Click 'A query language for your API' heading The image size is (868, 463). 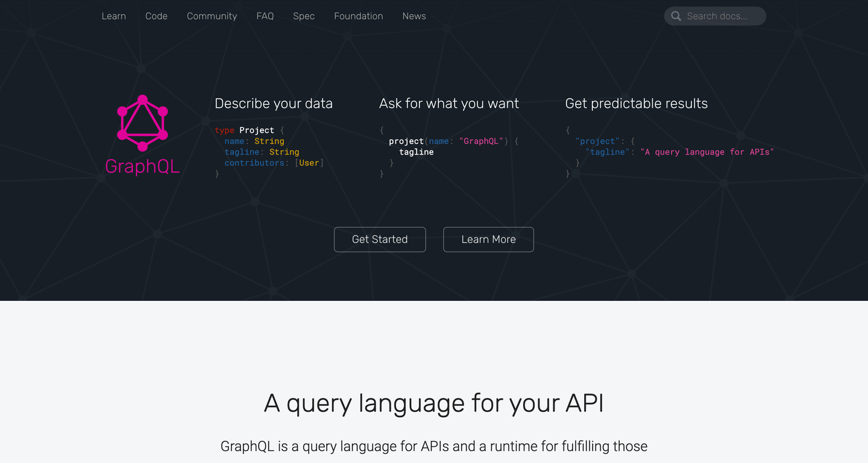click(x=434, y=403)
